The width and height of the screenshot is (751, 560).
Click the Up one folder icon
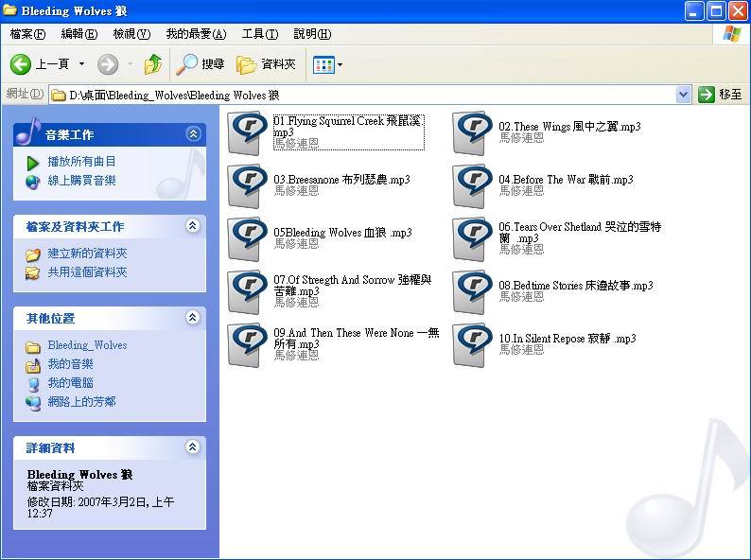click(x=152, y=64)
